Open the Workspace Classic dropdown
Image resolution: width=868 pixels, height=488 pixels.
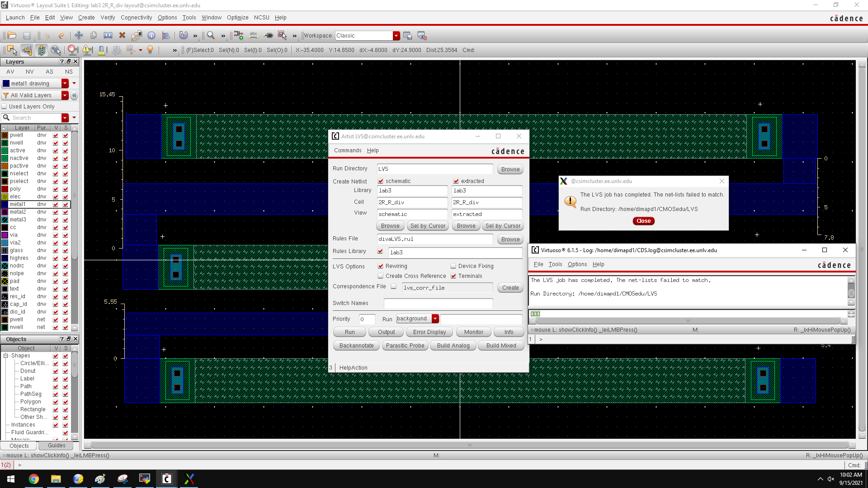396,36
